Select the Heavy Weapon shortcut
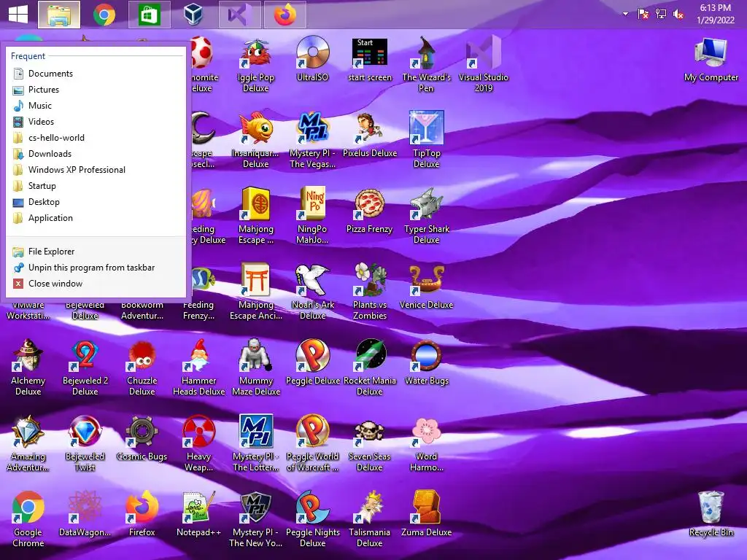Screen dimensions: 747x560 pos(198,443)
